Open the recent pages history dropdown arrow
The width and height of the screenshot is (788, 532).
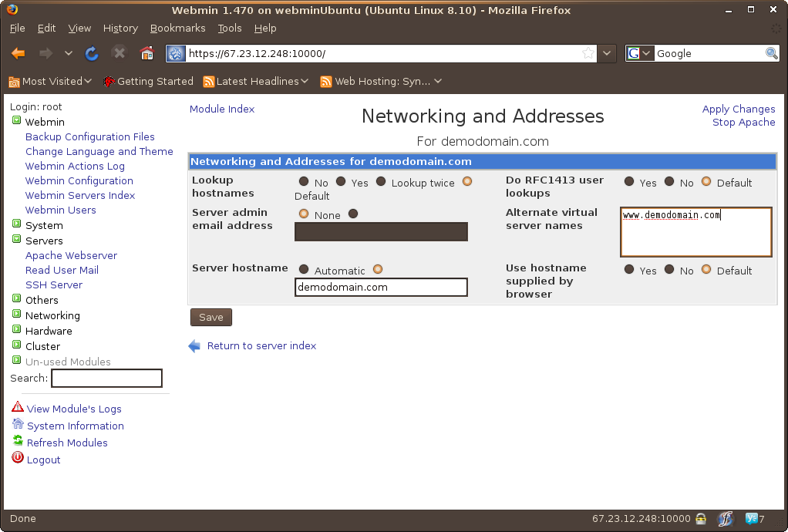pos(69,53)
